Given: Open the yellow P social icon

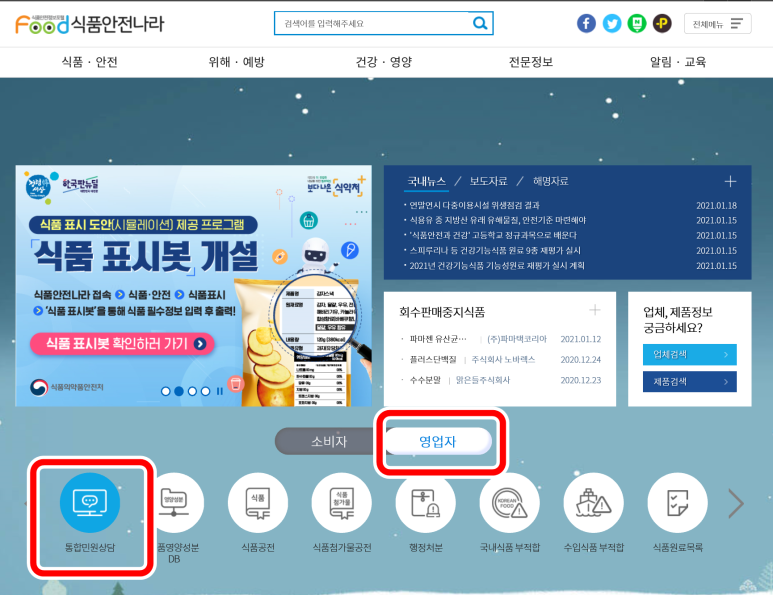Looking at the screenshot, I should tap(662, 23).
